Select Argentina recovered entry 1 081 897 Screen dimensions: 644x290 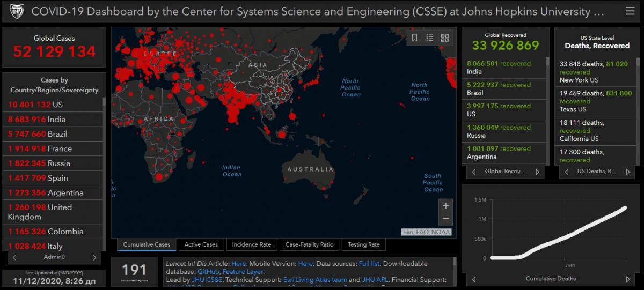point(503,153)
